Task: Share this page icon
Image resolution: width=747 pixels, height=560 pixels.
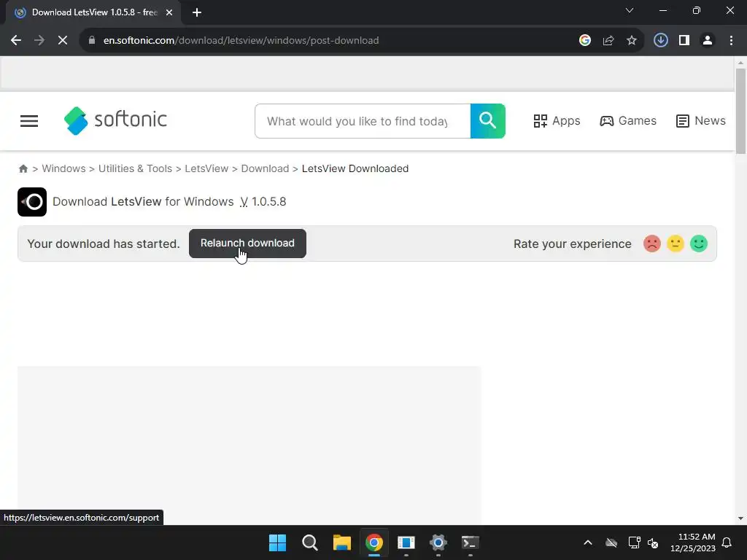Action: tap(608, 41)
